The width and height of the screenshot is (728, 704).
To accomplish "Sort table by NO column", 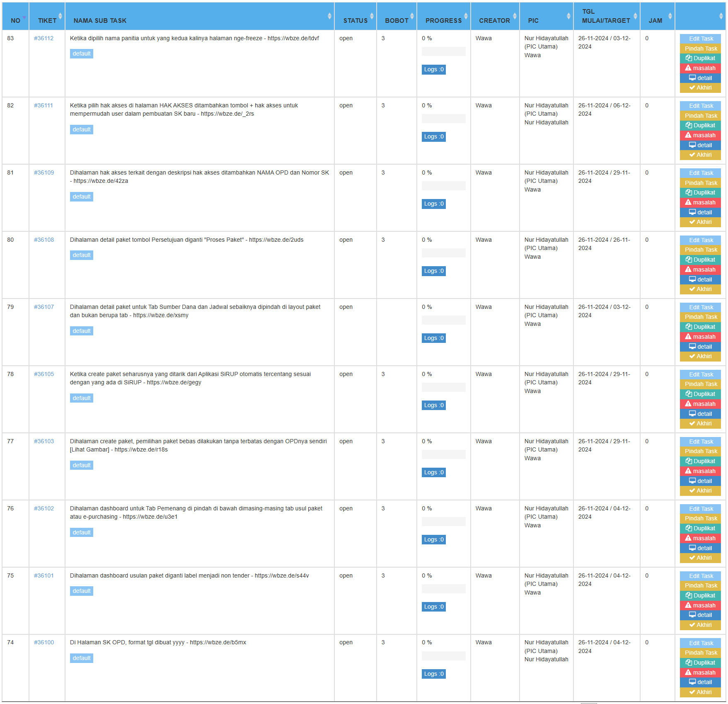I will (16, 20).
